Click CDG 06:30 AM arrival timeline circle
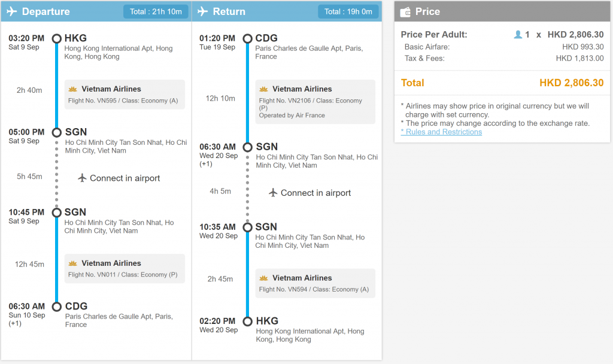Viewport: 613px width, 364px height. (x=57, y=307)
